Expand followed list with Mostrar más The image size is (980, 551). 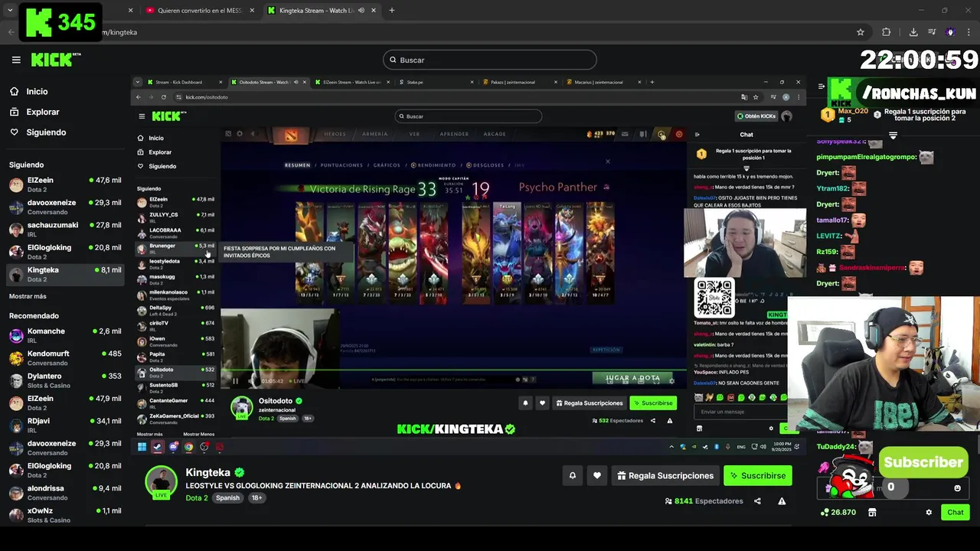tap(28, 296)
